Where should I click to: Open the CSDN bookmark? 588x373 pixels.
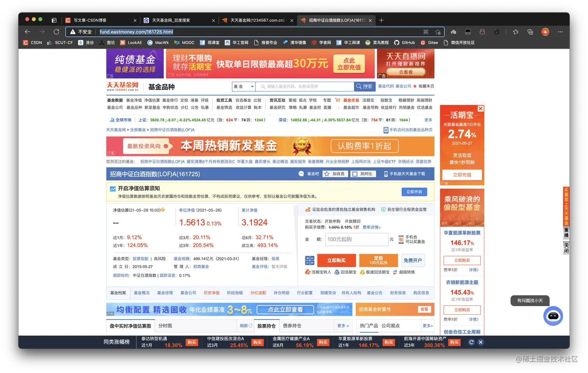33,43
